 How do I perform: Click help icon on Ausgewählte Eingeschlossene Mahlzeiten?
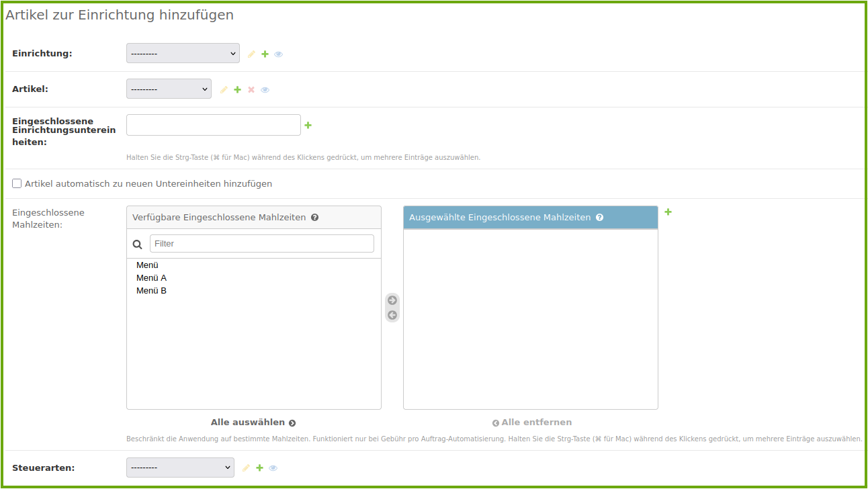coord(600,218)
